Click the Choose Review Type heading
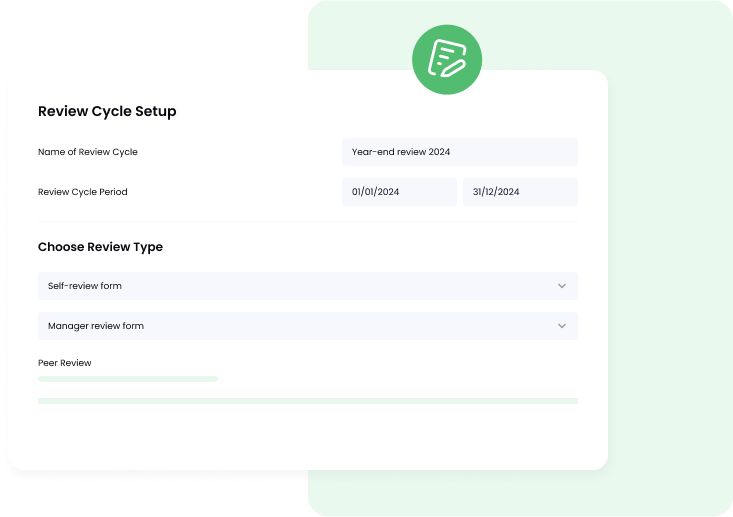 coord(100,247)
